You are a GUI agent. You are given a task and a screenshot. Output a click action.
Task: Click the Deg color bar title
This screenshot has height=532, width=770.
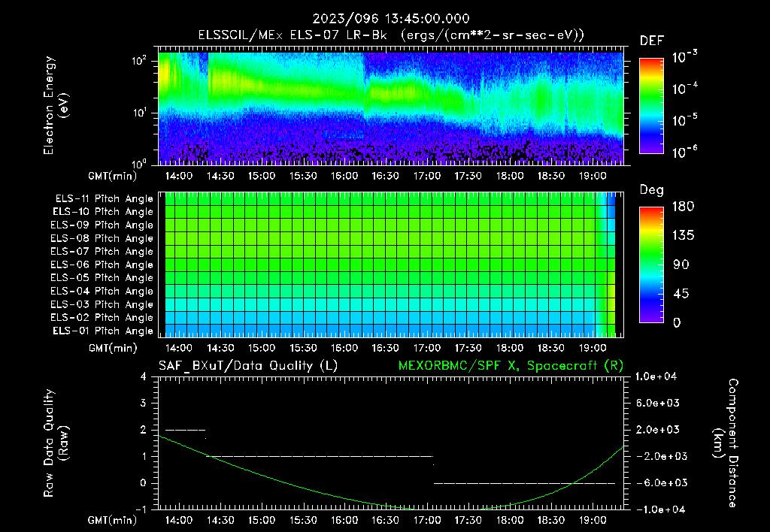pyautogui.click(x=652, y=190)
